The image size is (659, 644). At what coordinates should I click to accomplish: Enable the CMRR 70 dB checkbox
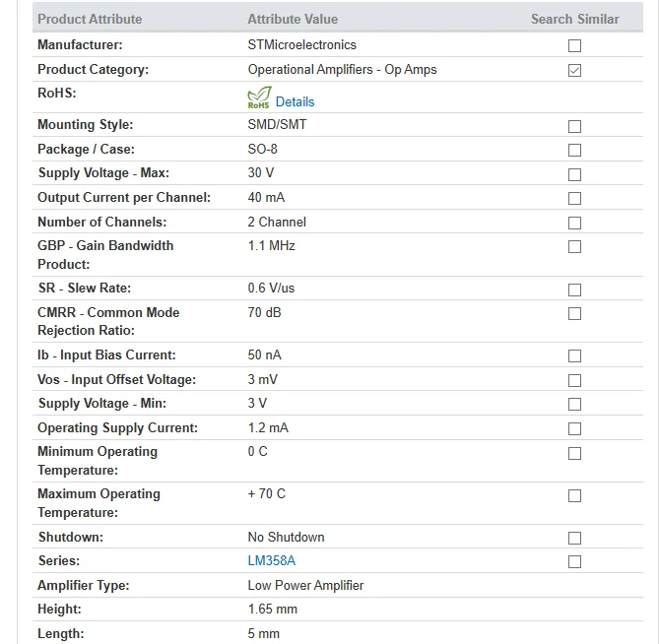pyautogui.click(x=574, y=313)
